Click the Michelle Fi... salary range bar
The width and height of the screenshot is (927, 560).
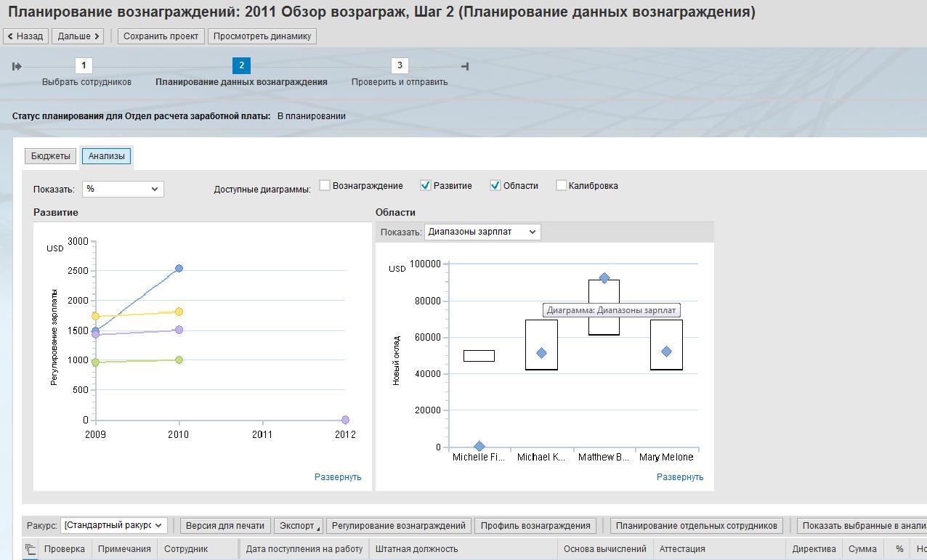479,356
